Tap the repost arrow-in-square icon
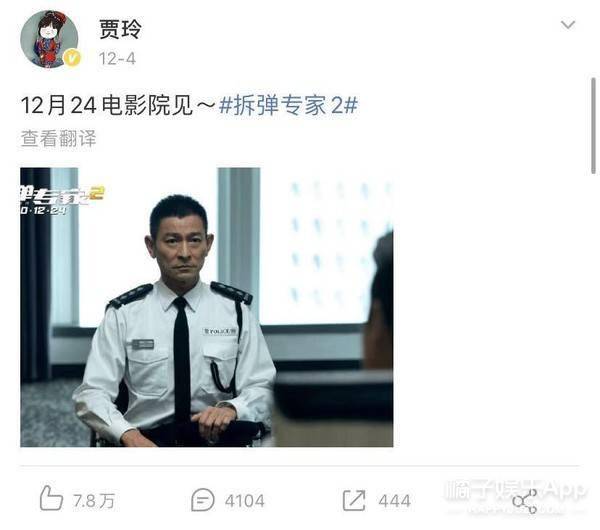 (354, 500)
